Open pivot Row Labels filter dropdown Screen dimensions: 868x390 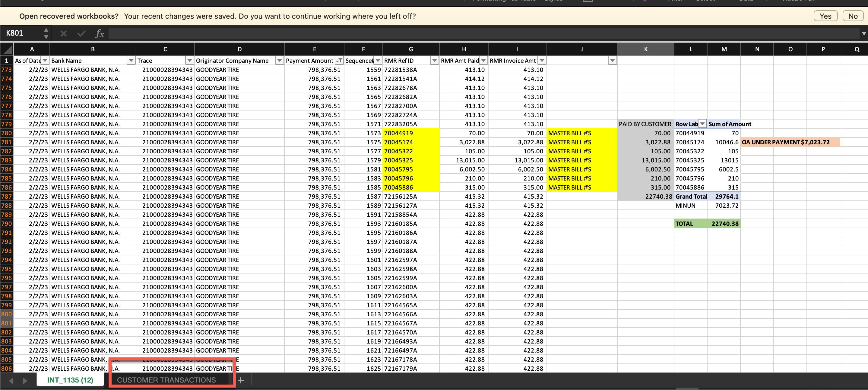(x=702, y=124)
